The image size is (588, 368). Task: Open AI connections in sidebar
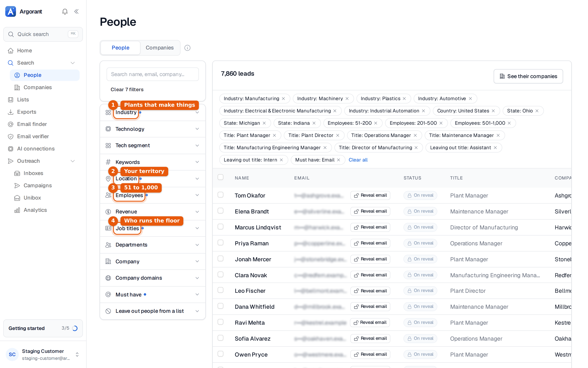43,149
